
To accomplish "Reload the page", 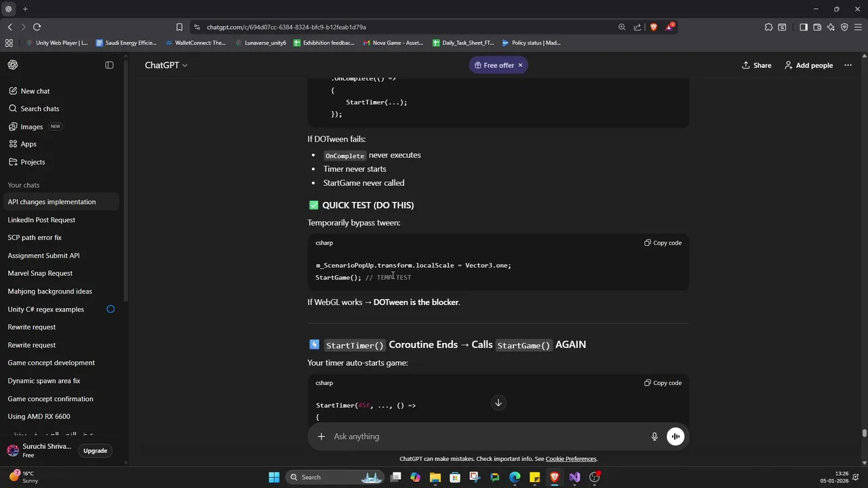I will point(37,27).
